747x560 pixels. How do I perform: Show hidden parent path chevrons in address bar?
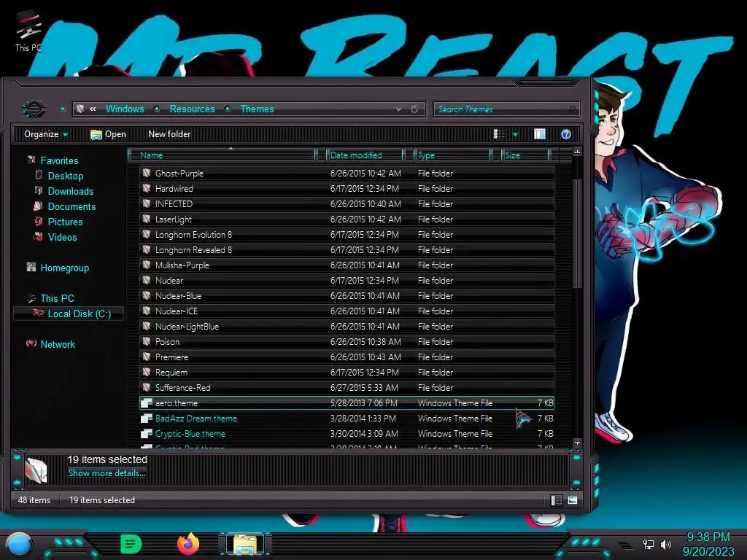93,109
